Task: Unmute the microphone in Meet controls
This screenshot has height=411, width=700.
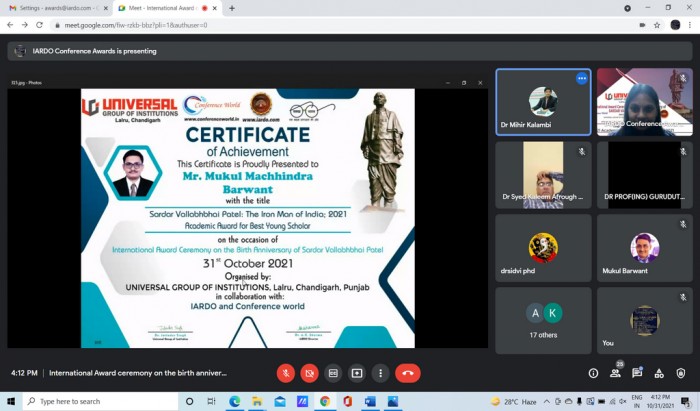Action: (286, 373)
